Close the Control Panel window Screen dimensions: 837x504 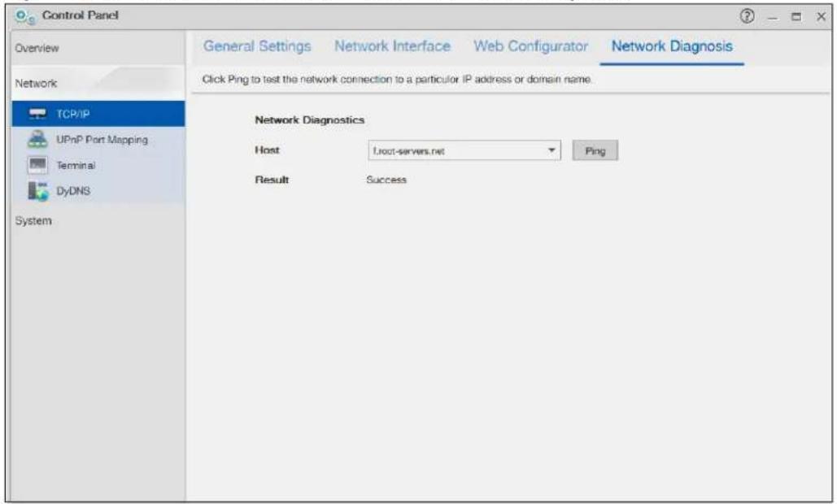click(x=821, y=16)
